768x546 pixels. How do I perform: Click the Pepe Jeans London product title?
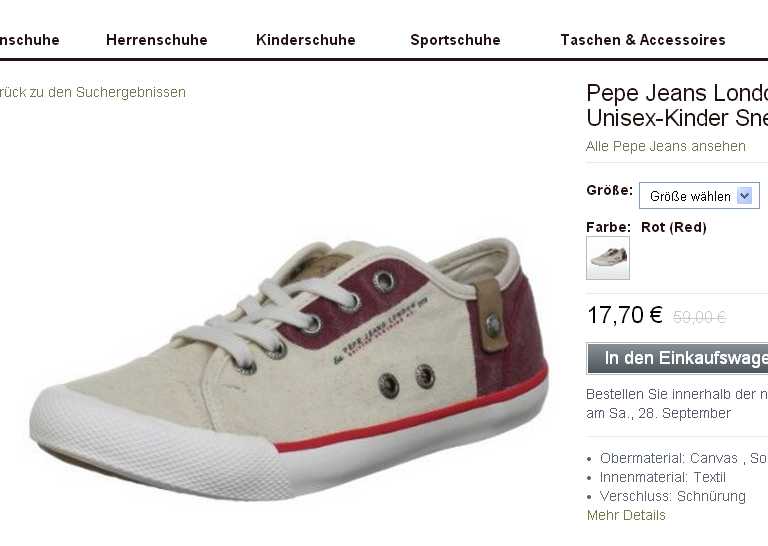coord(677,105)
